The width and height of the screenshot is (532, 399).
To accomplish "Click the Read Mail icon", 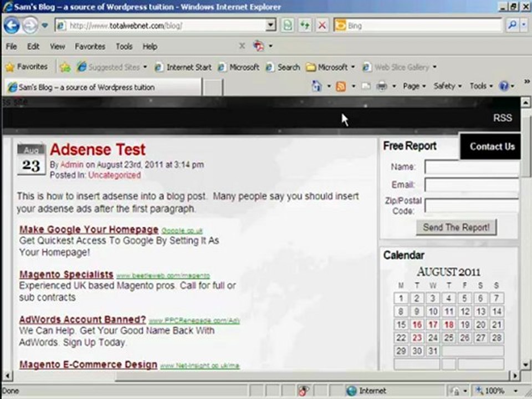I will (x=366, y=86).
